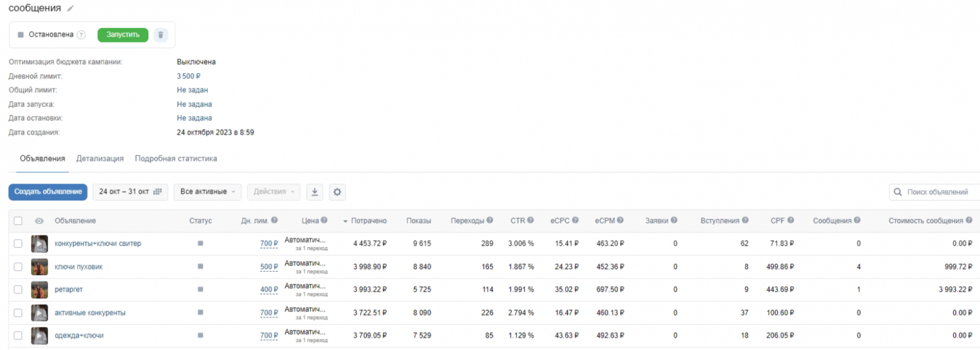Open thumbnail of ключи пуховик ad
Image resolution: width=980 pixels, height=350 pixels.
(x=39, y=267)
